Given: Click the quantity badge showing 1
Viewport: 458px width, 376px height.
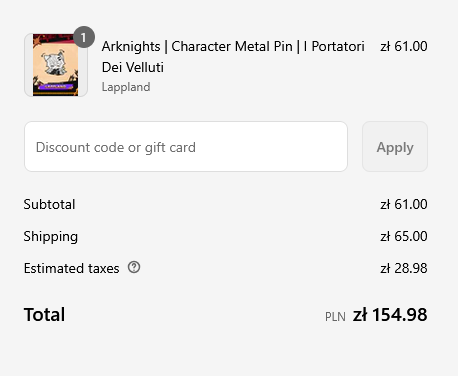Looking at the screenshot, I should click(84, 37).
